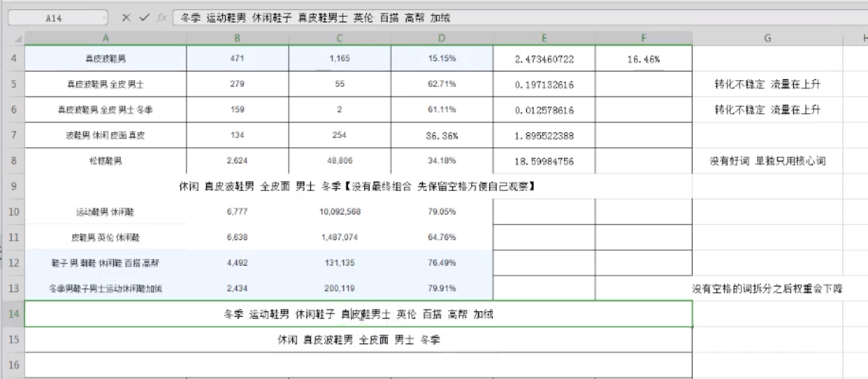Select column C header
This screenshot has width=868, height=379.
click(x=340, y=39)
